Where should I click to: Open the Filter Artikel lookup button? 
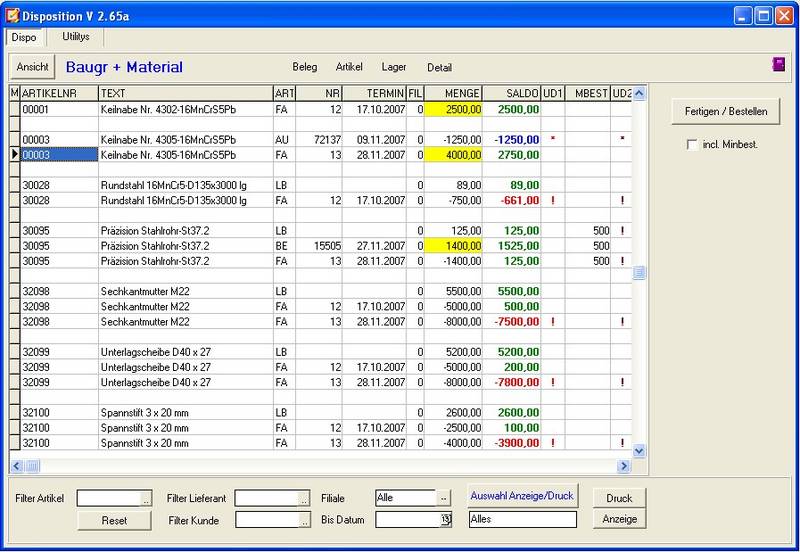tap(146, 498)
